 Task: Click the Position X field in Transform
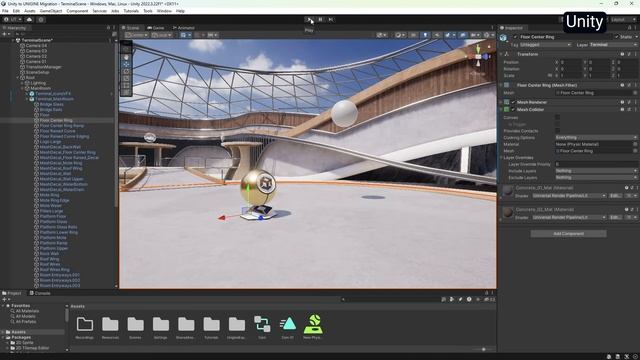pos(571,62)
